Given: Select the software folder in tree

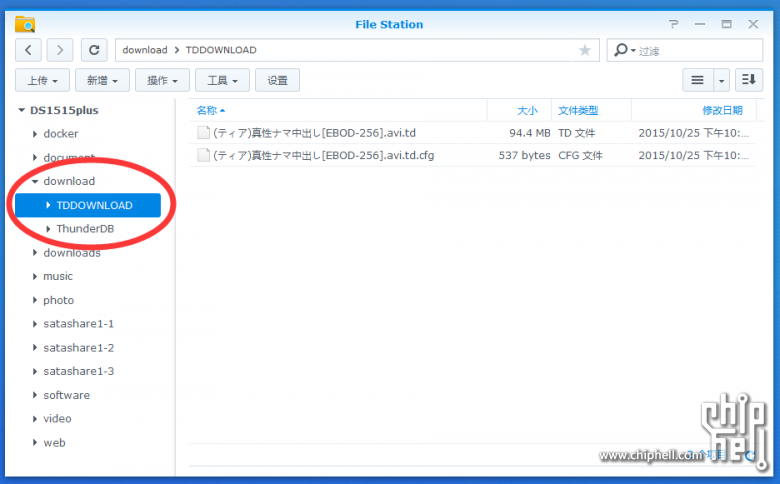Looking at the screenshot, I should (x=67, y=395).
